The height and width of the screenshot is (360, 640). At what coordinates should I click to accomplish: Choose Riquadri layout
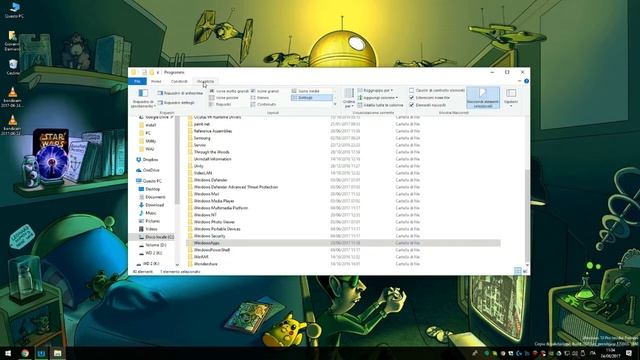(x=220, y=104)
